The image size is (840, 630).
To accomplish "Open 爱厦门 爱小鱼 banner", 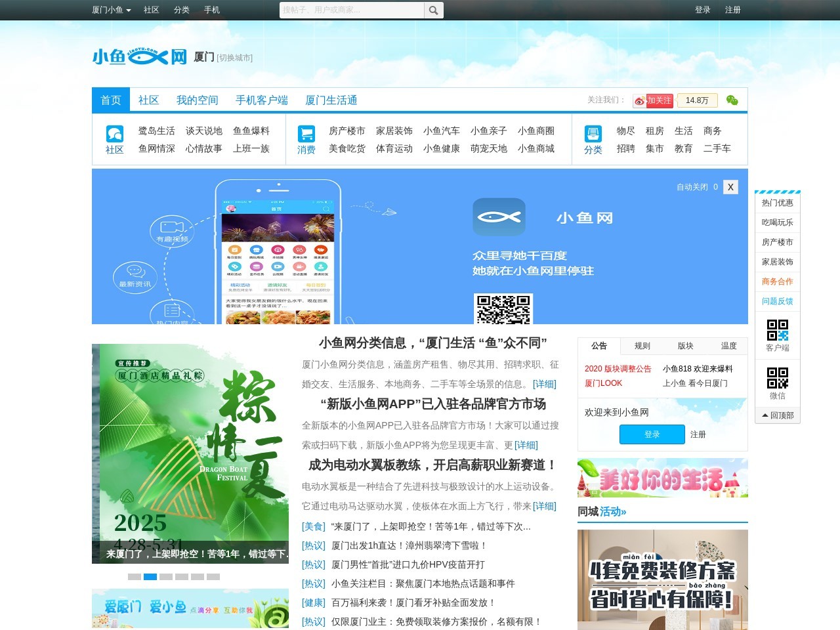I will coord(190,608).
